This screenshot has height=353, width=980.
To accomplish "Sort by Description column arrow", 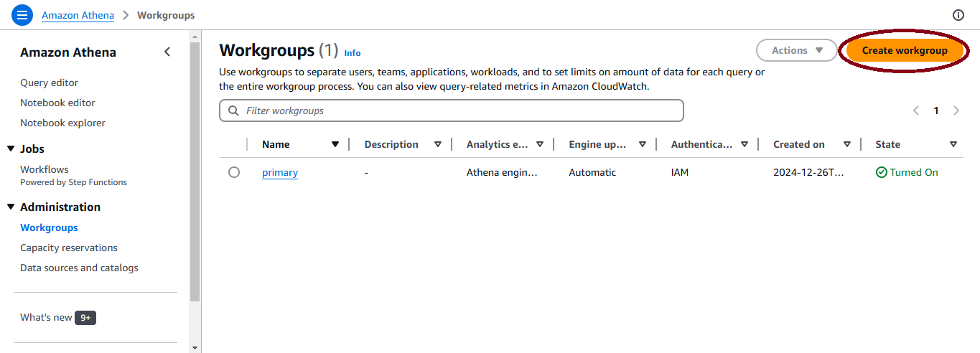I will pyautogui.click(x=438, y=144).
